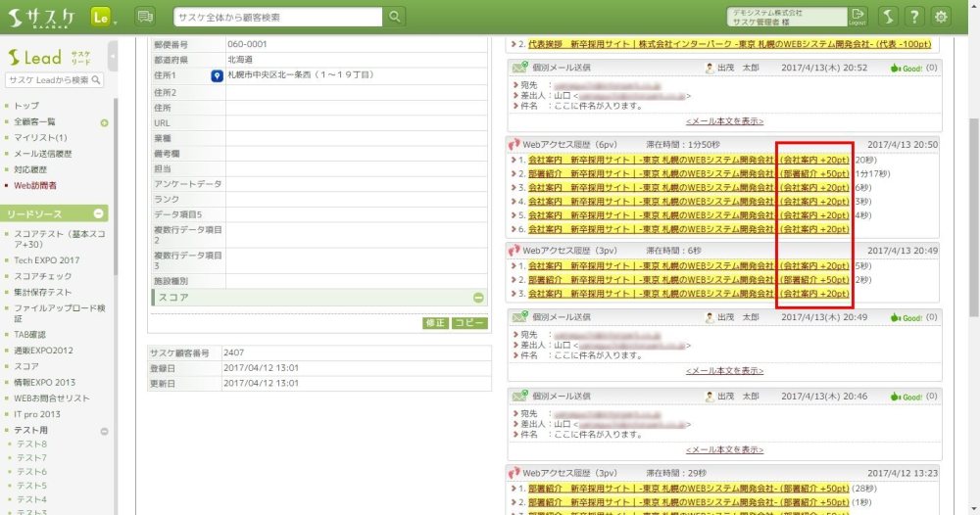Click the Saaske S icon next to Logout

(x=887, y=17)
